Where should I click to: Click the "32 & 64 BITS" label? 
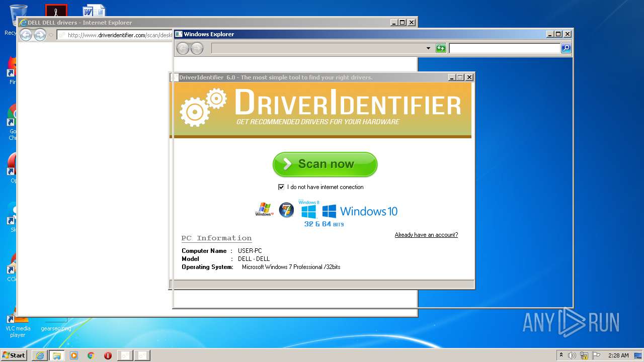click(x=324, y=224)
